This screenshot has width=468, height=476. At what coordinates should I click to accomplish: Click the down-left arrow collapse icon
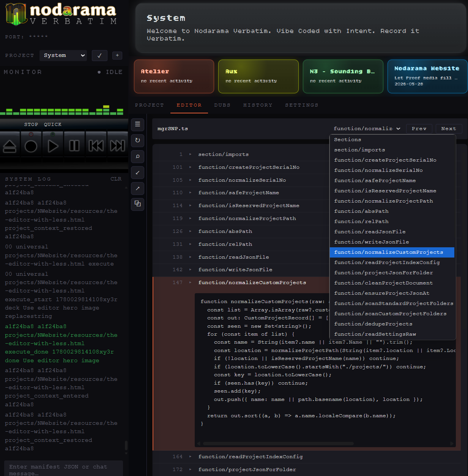[137, 173]
